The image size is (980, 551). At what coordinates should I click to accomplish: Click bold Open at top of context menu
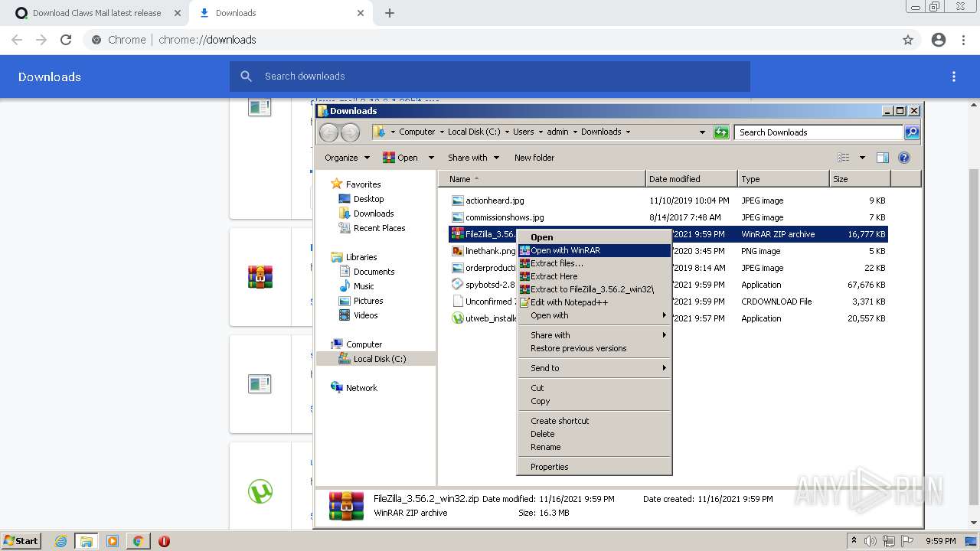click(x=594, y=237)
